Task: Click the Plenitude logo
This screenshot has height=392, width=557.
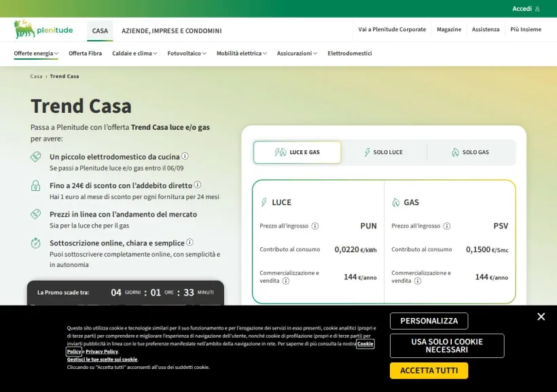Action: coord(43,29)
